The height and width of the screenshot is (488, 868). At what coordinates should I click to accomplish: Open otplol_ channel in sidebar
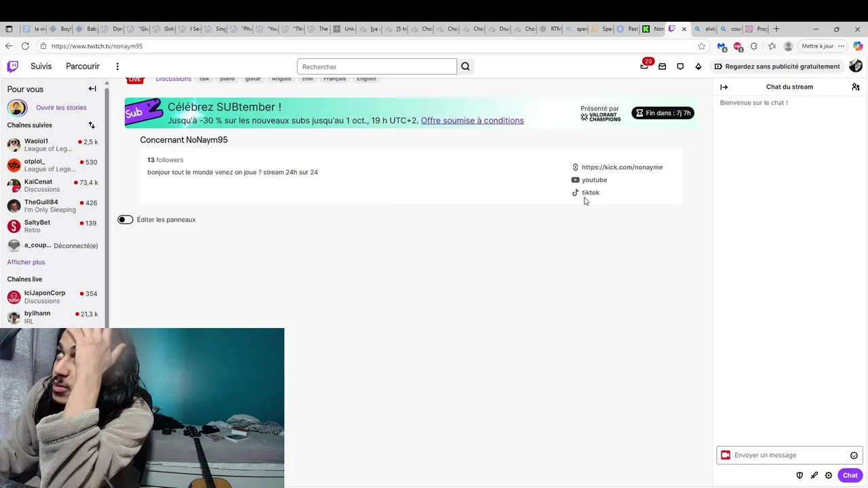pyautogui.click(x=53, y=165)
